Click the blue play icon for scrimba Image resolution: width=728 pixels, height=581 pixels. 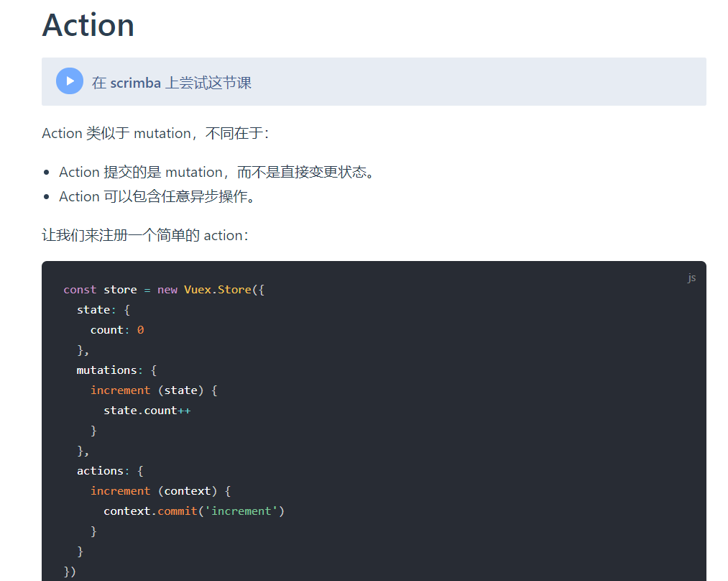70,81
